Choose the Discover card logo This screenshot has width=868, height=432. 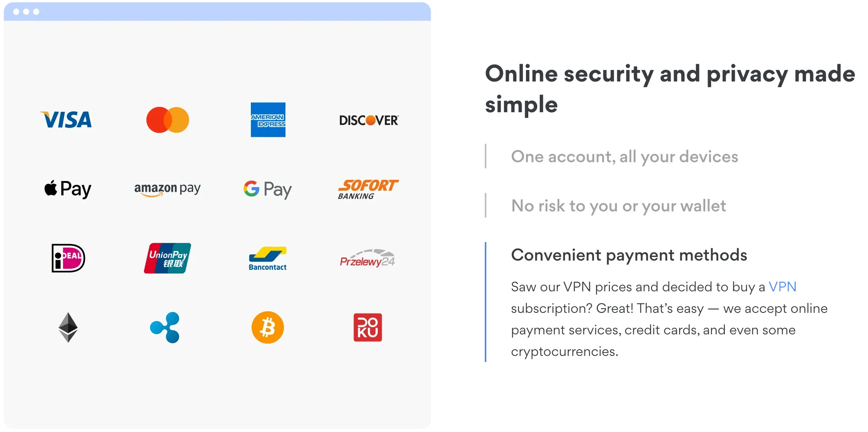click(x=369, y=120)
